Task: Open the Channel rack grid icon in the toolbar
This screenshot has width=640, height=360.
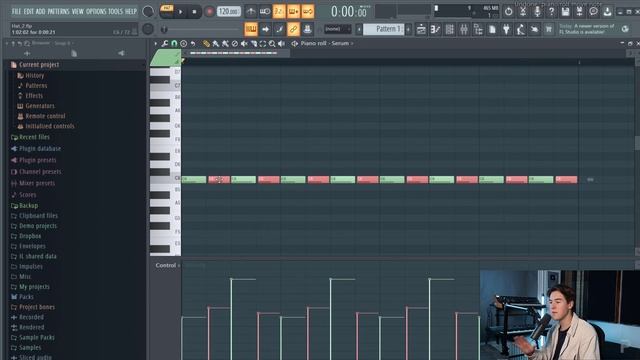Action: pos(449,29)
